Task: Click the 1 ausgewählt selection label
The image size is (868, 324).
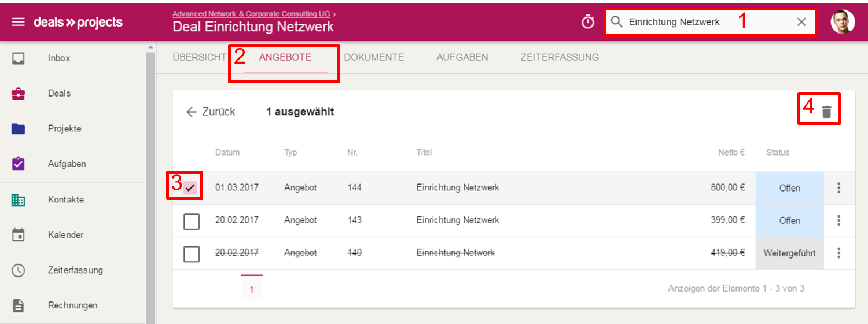Action: click(300, 112)
